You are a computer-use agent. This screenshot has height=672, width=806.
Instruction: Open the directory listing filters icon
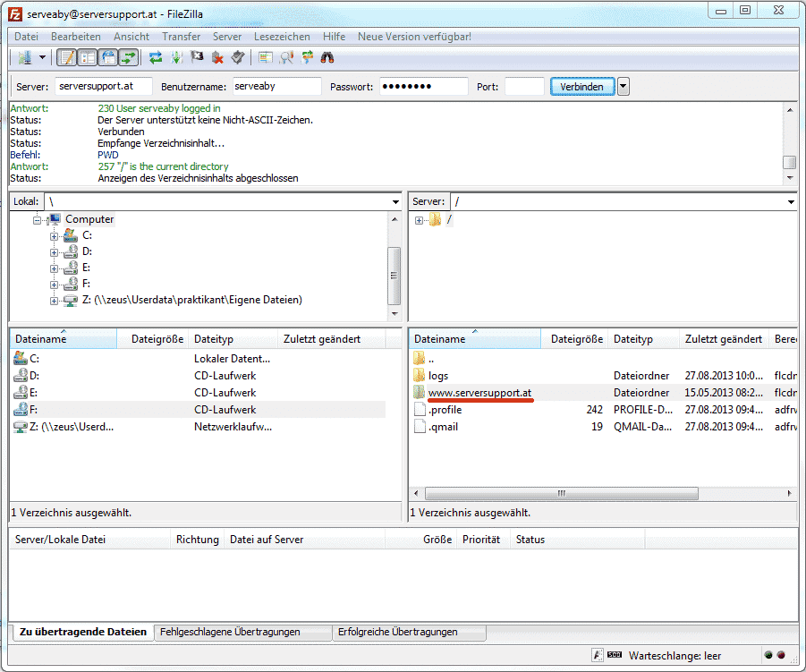[265, 57]
